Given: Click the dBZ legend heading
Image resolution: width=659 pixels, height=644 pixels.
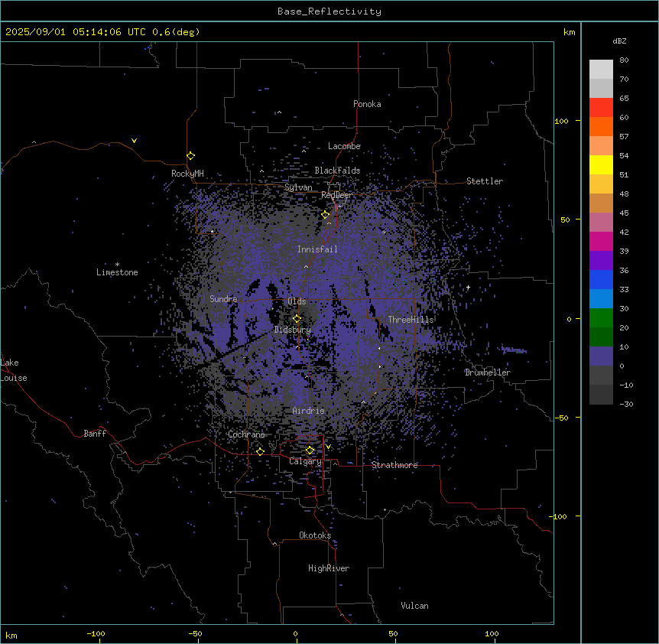Looking at the screenshot, I should (x=619, y=41).
